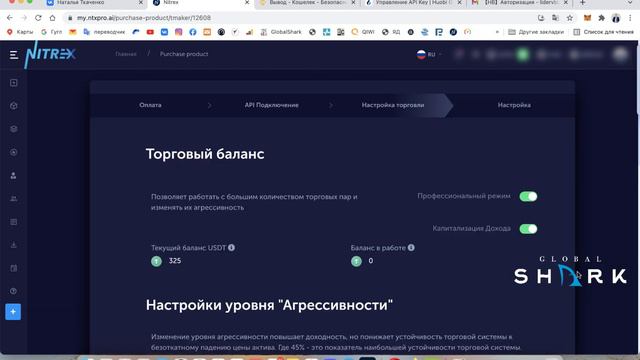Open the MetaMask fox extension
The height and width of the screenshot is (360, 640).
click(587, 18)
